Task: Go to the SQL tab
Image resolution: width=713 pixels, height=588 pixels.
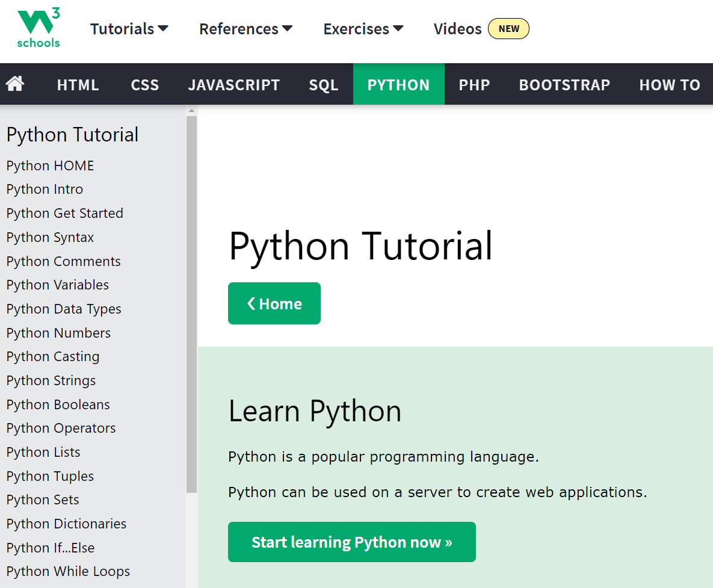Action: pyautogui.click(x=323, y=85)
